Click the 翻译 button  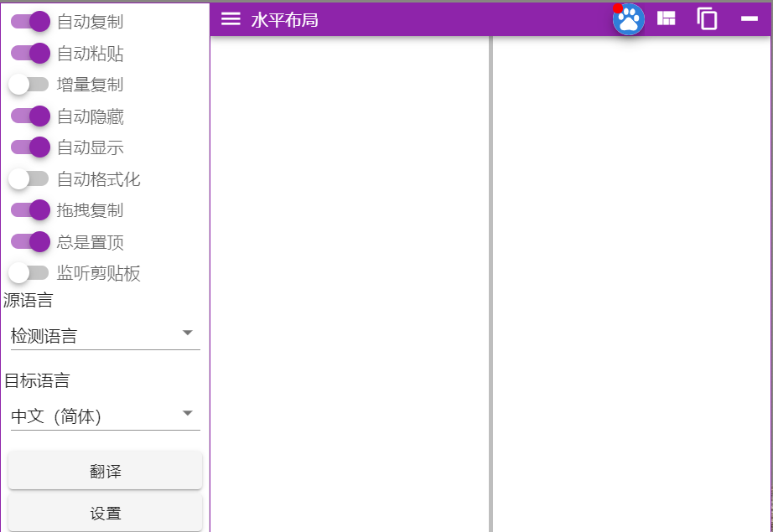coord(106,471)
